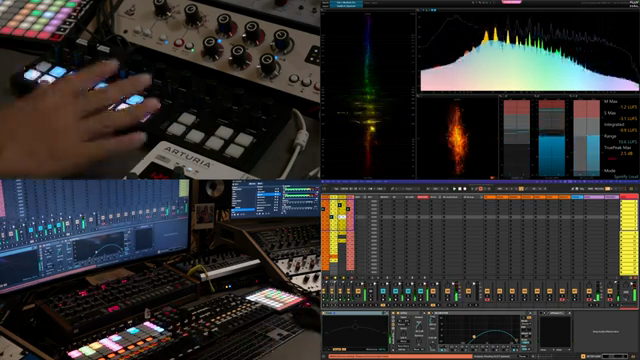This screenshot has height=360, width=640.
Task: Stop playback using the white square button
Action: 460,189
